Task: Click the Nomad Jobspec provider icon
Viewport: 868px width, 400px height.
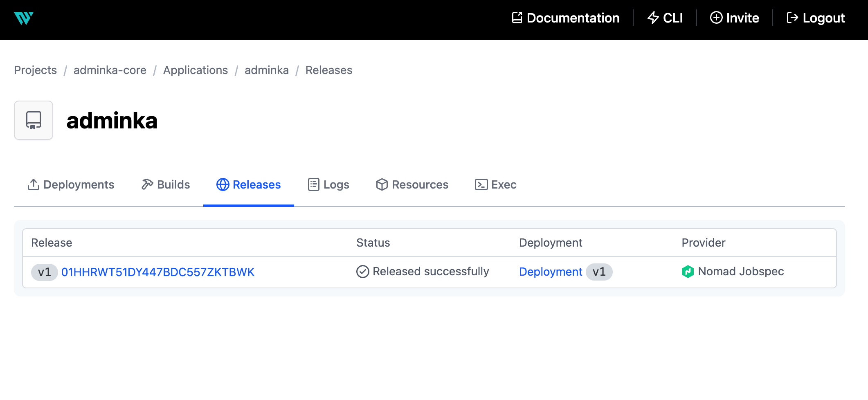Action: click(x=688, y=272)
